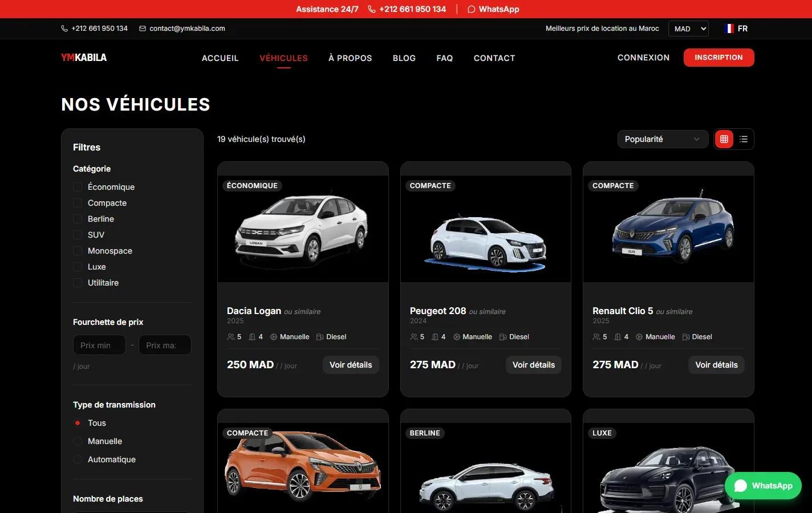View details of the Peugeot 208

[534, 365]
